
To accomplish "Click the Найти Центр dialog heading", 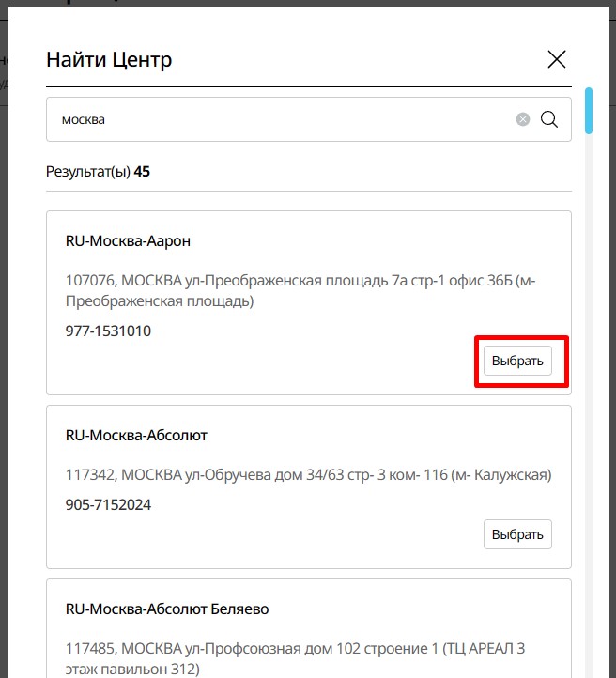I will click(109, 60).
